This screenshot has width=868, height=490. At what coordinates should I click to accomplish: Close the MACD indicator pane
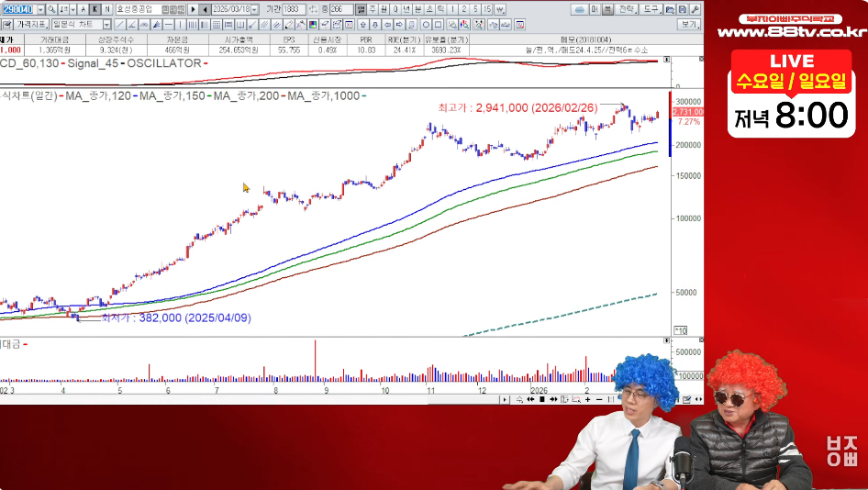(x=701, y=59)
